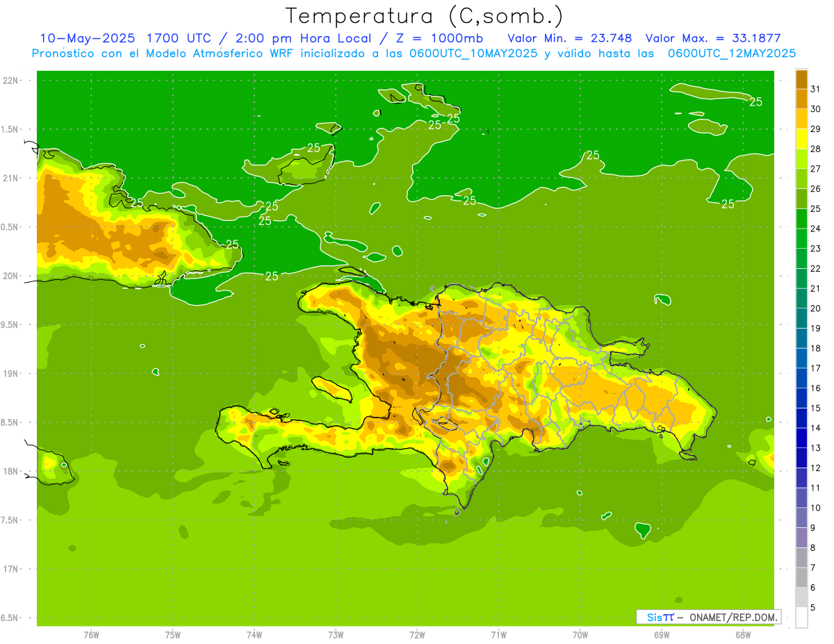Click the green scale band between 23 and 24
834x644 pixels.
tap(801, 238)
